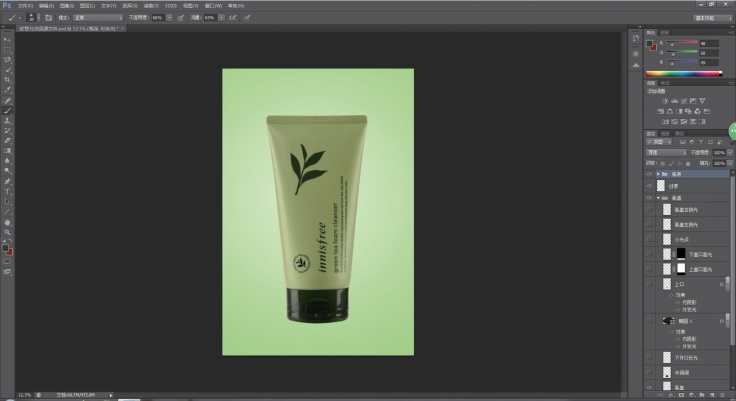The image size is (736, 401).
Task: Select the Crop tool
Action: [8, 80]
